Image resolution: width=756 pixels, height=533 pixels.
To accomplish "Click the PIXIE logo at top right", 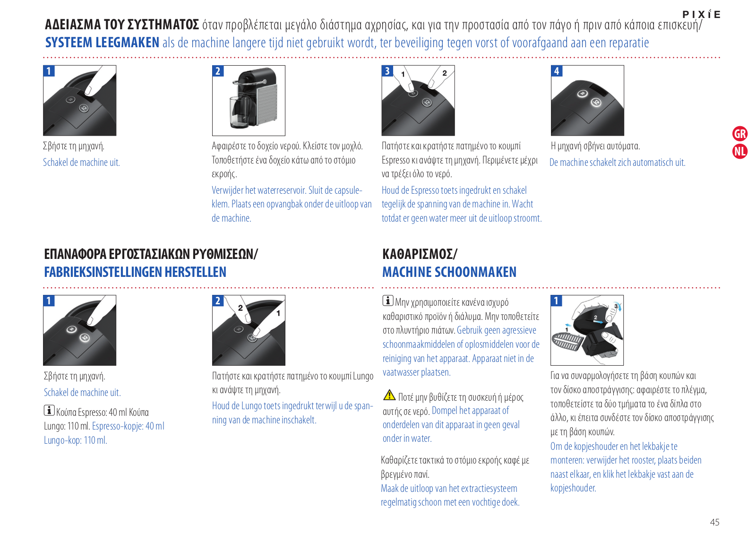I will tap(702, 14).
